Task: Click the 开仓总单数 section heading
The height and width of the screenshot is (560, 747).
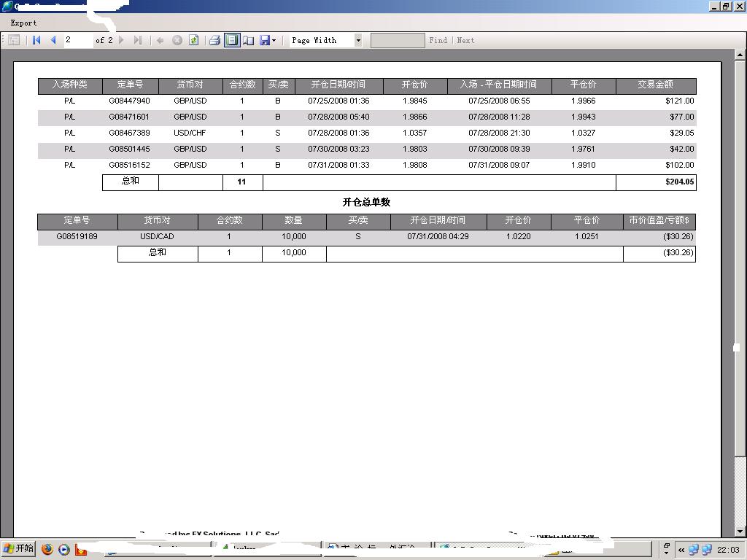Action: [366, 203]
